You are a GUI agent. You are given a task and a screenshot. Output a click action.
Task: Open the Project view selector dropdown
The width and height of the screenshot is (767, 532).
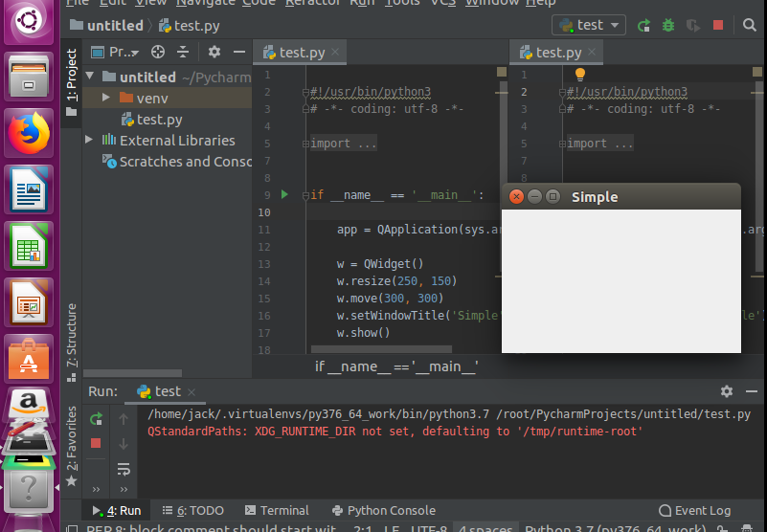116,52
